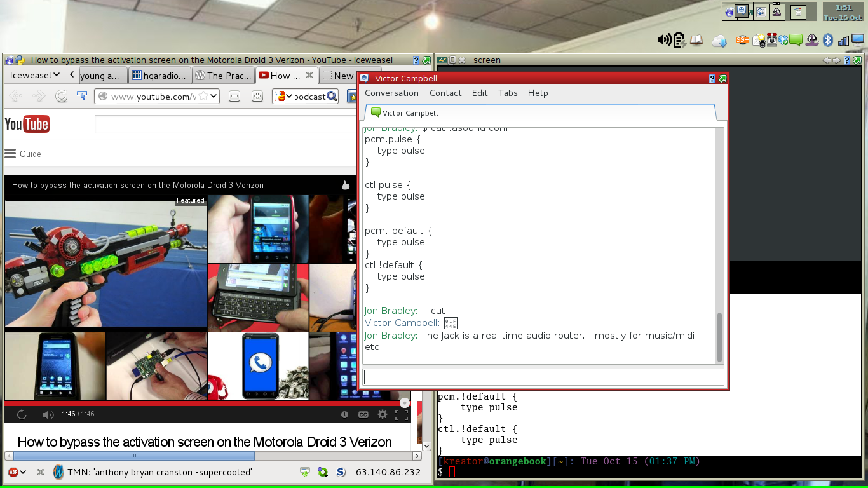Image resolution: width=868 pixels, height=488 pixels.
Task: Click the green download arrow status icon
Action: pyautogui.click(x=305, y=472)
